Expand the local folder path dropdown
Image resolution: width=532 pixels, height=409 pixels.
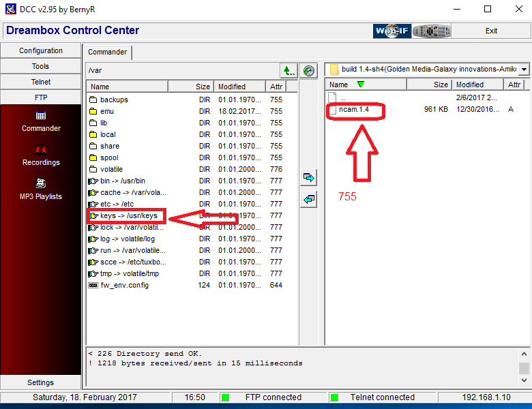click(x=524, y=70)
